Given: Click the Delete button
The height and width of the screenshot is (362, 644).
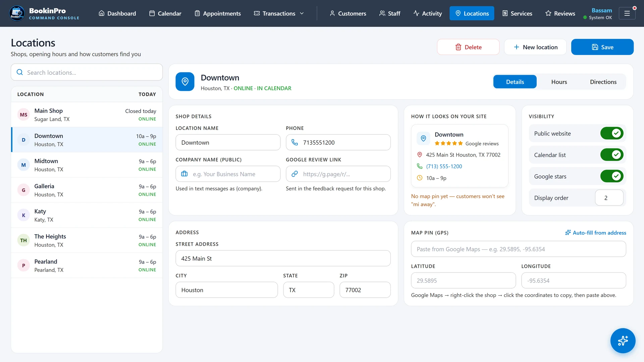Looking at the screenshot, I should tap(468, 47).
